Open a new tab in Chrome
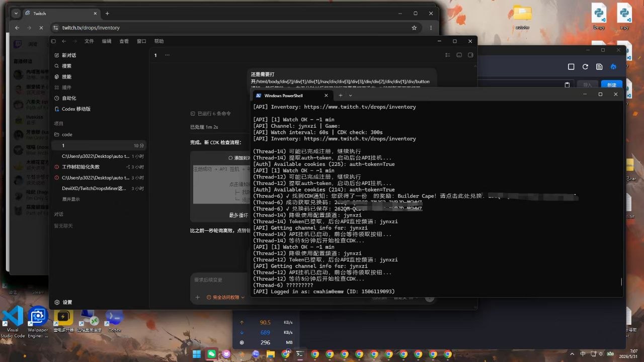Image resolution: width=644 pixels, height=362 pixels. pyautogui.click(x=107, y=14)
